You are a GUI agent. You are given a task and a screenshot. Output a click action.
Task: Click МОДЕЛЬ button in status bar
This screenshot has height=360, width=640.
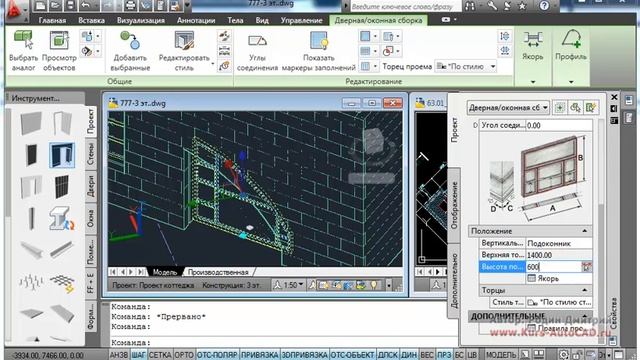pyautogui.click(x=501, y=355)
